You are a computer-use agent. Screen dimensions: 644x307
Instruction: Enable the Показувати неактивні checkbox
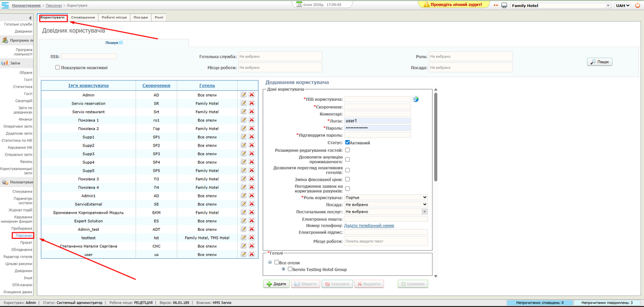pyautogui.click(x=57, y=68)
